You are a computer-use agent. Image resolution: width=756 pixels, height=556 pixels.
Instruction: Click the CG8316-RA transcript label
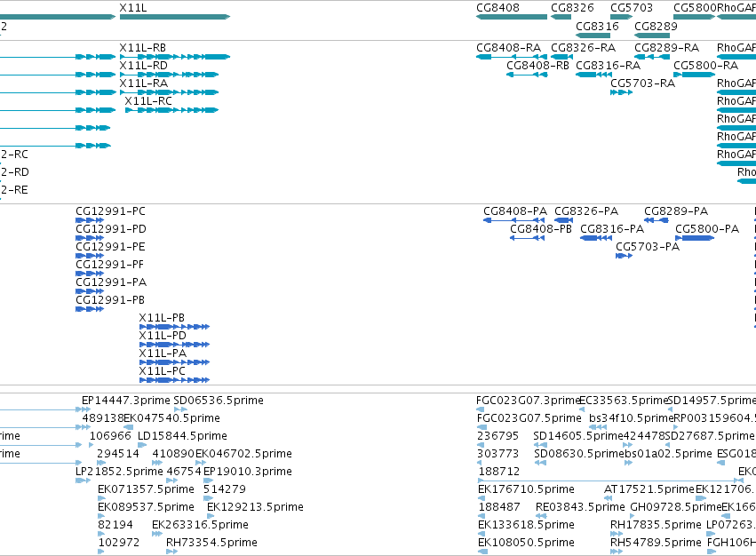pos(609,66)
